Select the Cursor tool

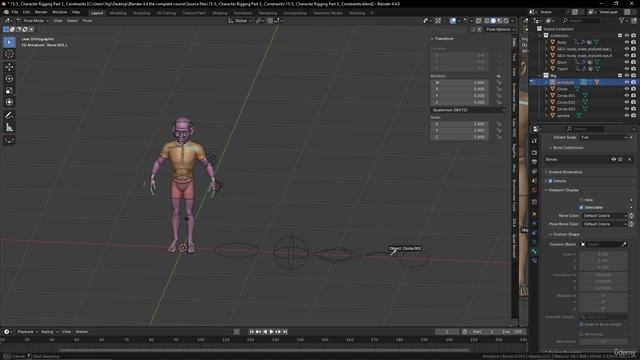pyautogui.click(x=9, y=54)
